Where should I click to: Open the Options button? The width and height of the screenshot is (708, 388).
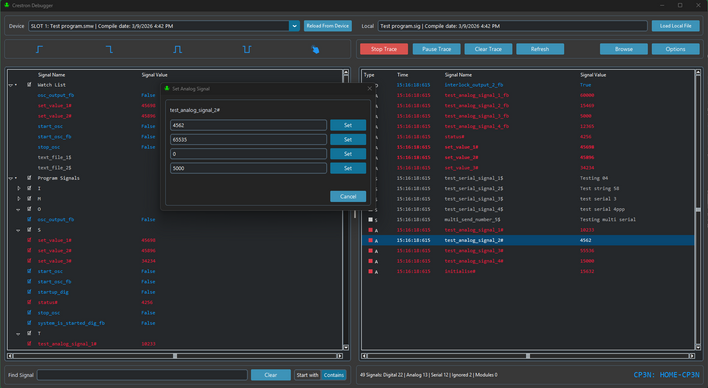coord(675,49)
